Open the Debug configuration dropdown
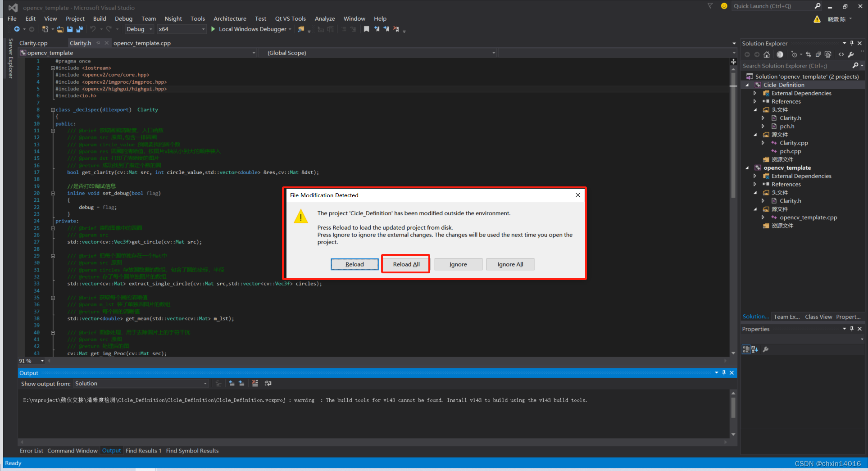868x471 pixels. click(x=152, y=29)
